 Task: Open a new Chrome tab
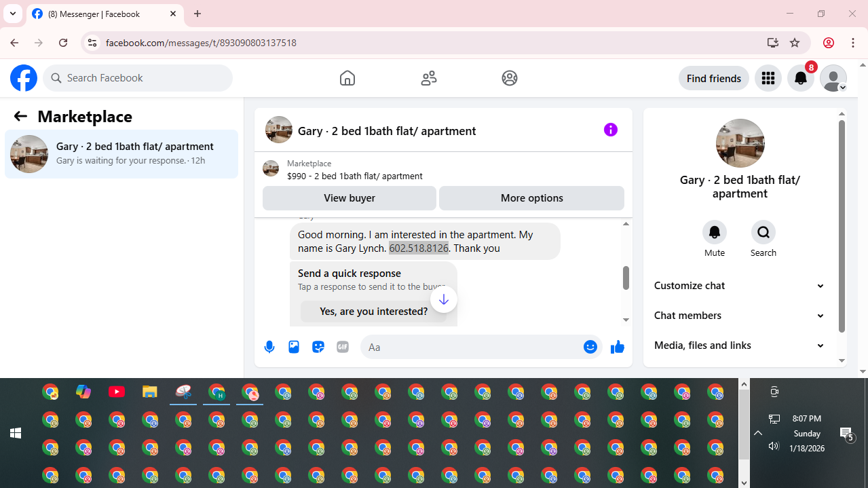tap(197, 14)
